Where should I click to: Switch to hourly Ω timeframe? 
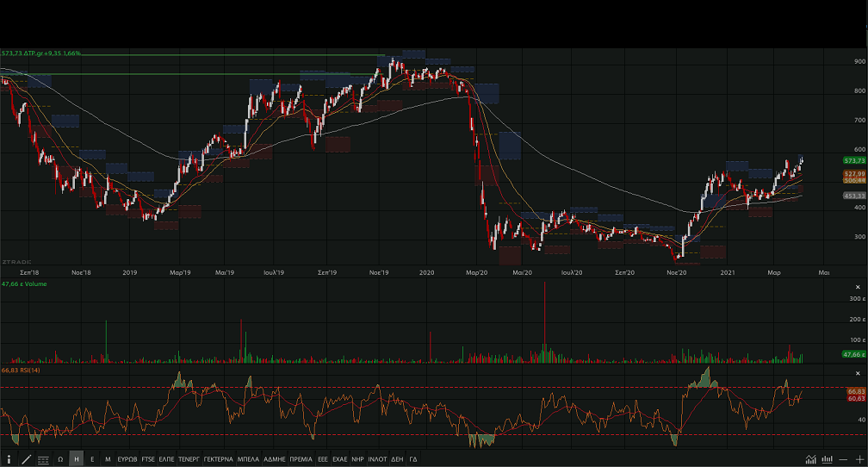[60, 459]
